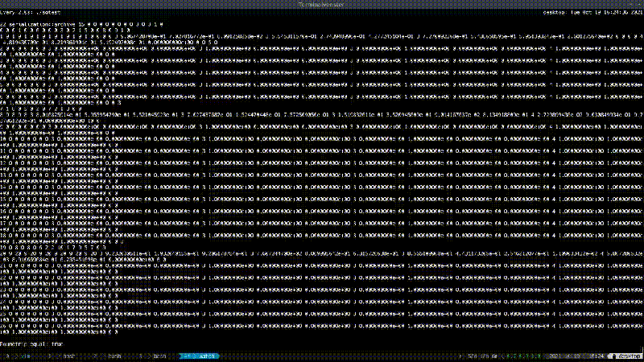The height and width of the screenshot is (362, 644).
Task: Switch to tmux window 2 bash
Action: coord(108,356)
